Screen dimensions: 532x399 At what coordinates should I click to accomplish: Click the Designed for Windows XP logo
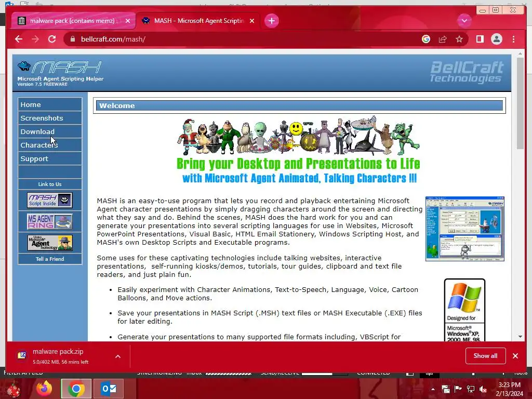pos(464,310)
